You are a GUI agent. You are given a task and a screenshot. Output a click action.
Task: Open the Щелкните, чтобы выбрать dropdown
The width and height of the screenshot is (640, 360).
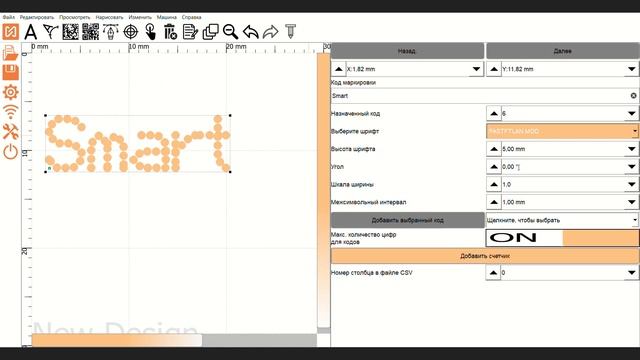[x=562, y=220]
